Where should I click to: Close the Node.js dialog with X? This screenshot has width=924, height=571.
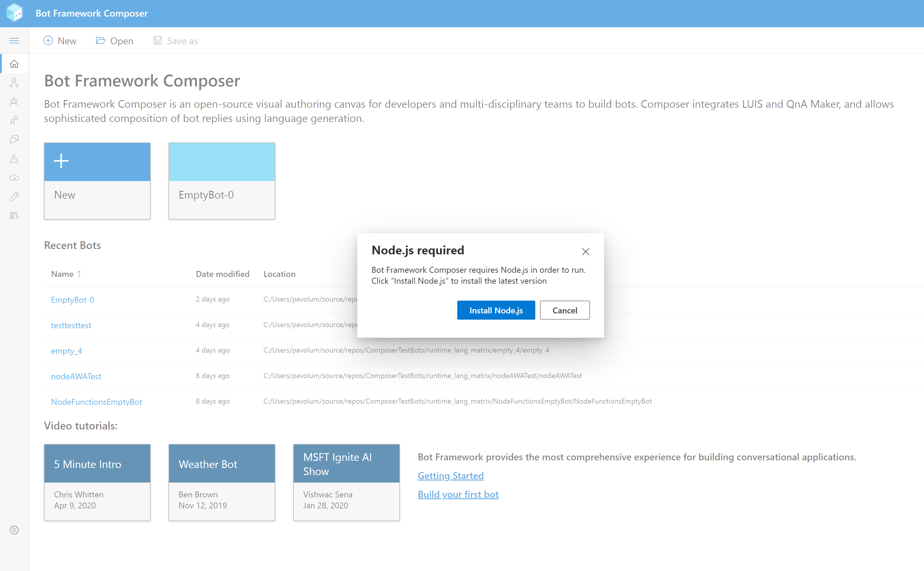click(x=585, y=251)
